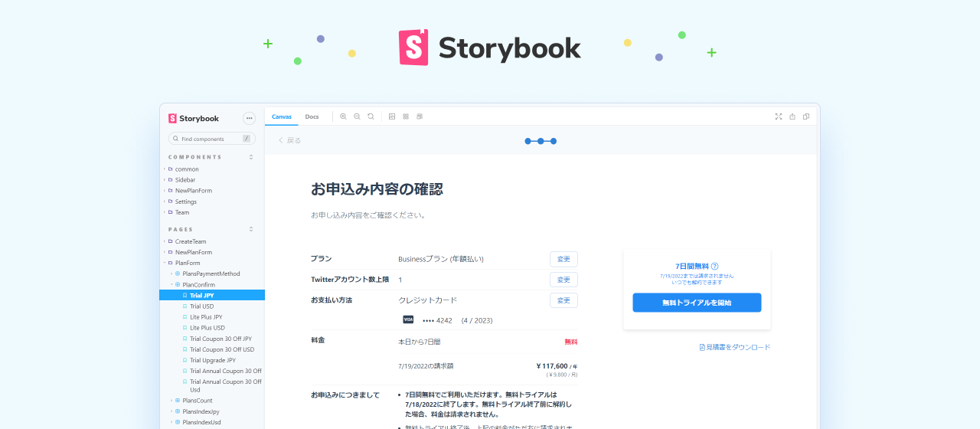
Task: Click the slash shortcut badge in search
Action: pos(247,139)
